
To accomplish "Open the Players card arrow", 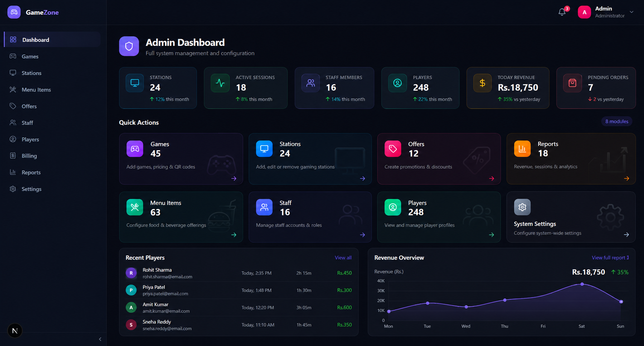I will [491, 235].
